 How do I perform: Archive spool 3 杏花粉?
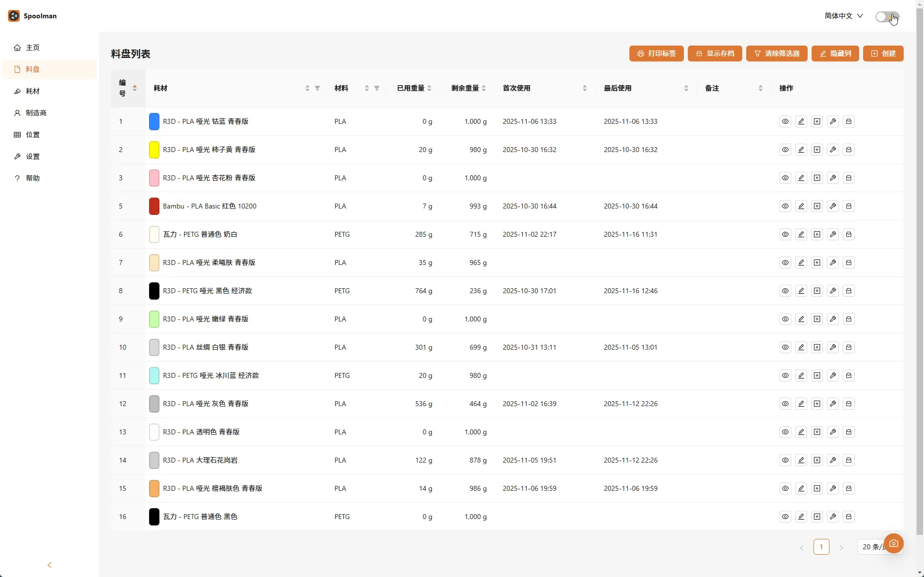tap(849, 178)
